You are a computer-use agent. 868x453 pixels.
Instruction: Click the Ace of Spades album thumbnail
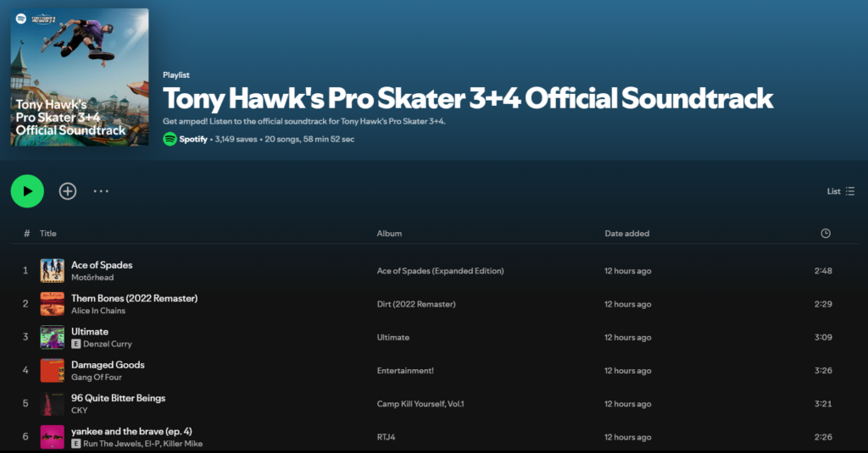coord(53,271)
